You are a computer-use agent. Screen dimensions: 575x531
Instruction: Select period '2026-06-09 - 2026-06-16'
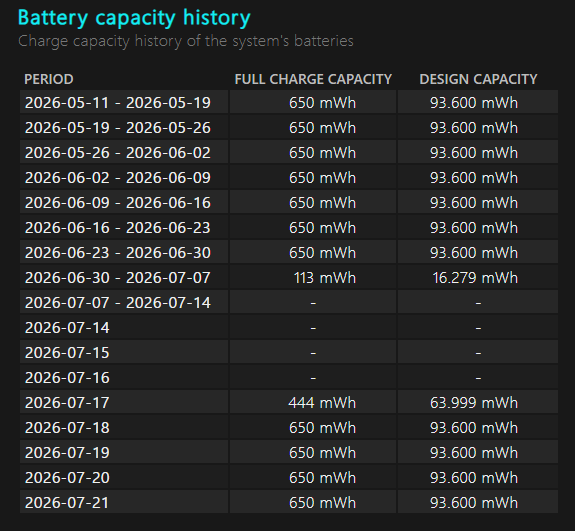click(x=118, y=203)
